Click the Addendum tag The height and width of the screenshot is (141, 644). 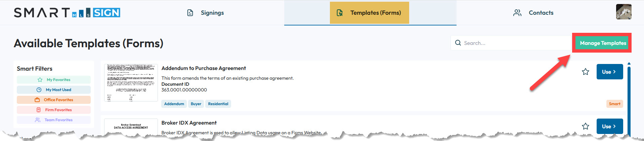click(x=174, y=104)
